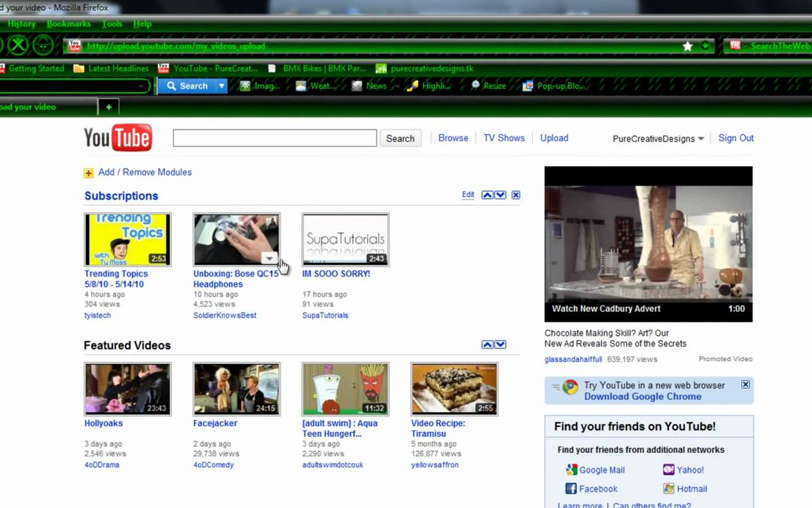
Task: Open the Bookmarks menu
Action: pos(68,24)
